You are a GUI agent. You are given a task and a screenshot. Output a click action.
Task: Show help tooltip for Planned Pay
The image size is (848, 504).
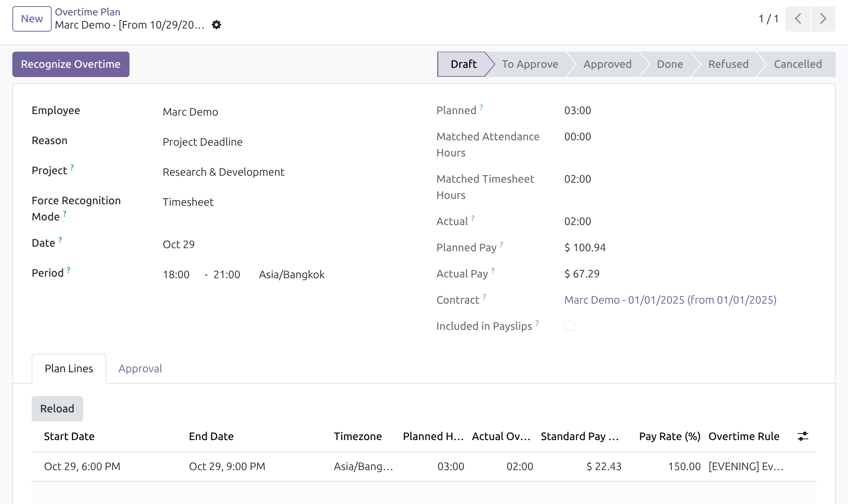[x=501, y=244]
